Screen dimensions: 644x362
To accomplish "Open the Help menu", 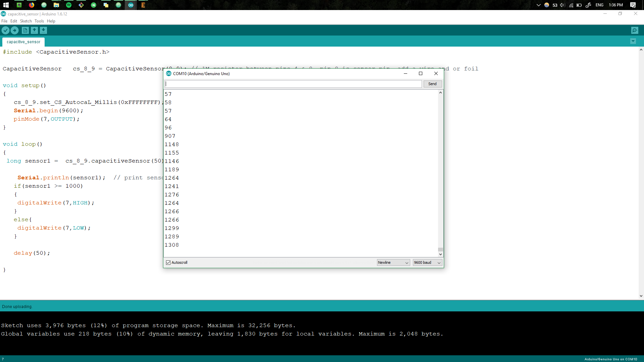I will tap(51, 21).
